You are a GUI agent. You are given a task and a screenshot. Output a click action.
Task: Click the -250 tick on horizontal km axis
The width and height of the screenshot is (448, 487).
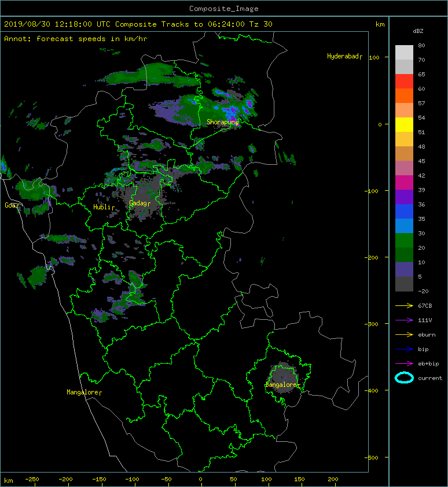[32, 479]
